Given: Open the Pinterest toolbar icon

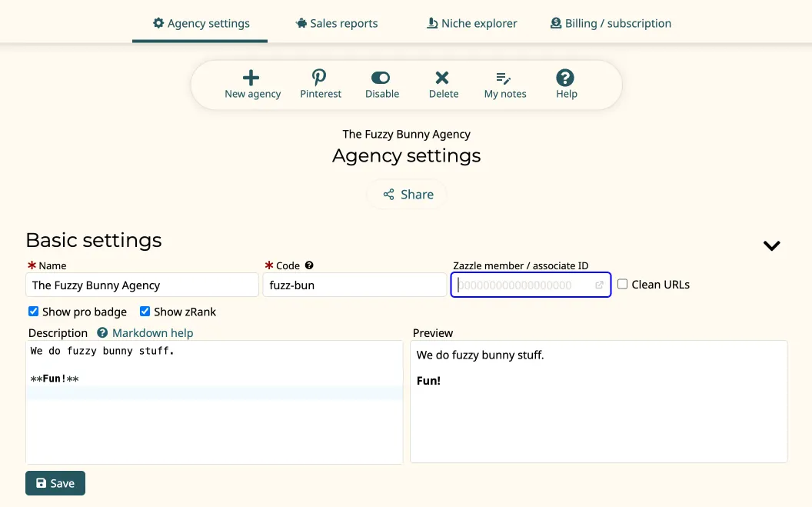Looking at the screenshot, I should (319, 78).
